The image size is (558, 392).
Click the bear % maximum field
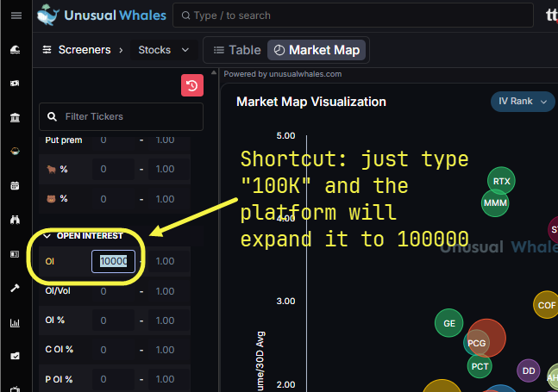tap(168, 199)
